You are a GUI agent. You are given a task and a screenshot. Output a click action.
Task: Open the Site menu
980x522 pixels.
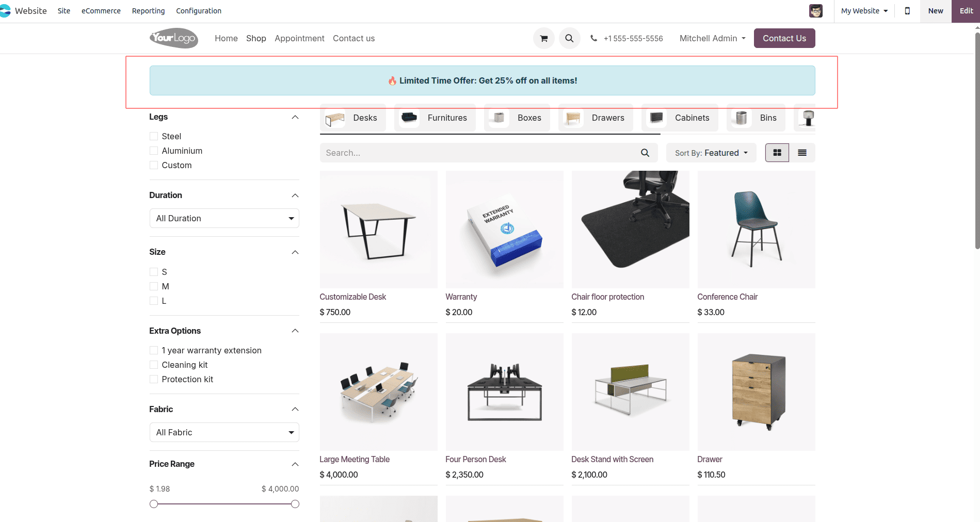[64, 11]
